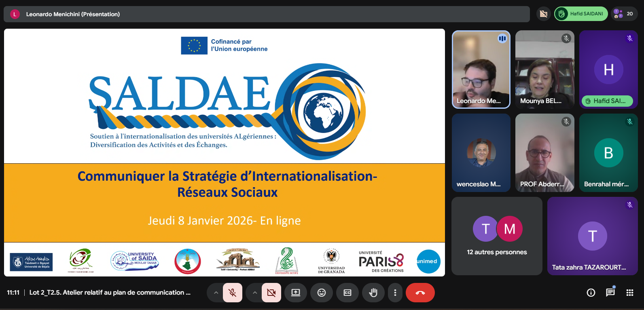
Task: Unmute the microphone
Action: tap(233, 293)
